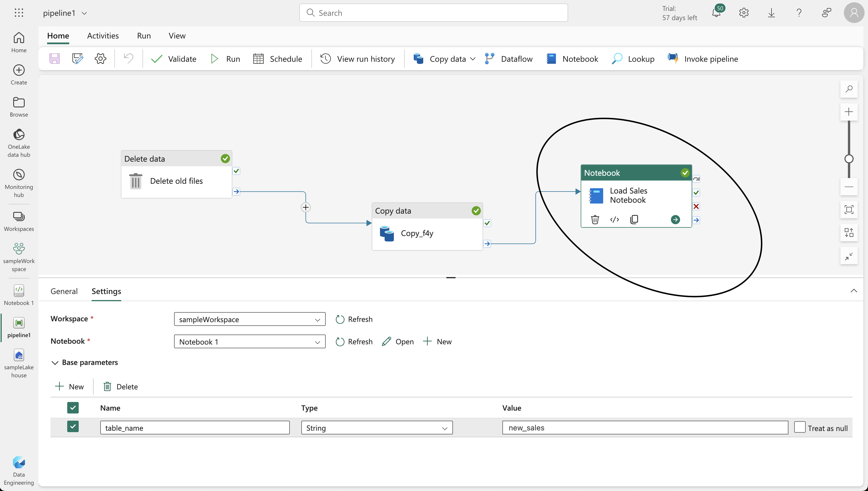Open Workspaces in sidebar
Image resolution: width=868 pixels, height=491 pixels.
point(19,222)
